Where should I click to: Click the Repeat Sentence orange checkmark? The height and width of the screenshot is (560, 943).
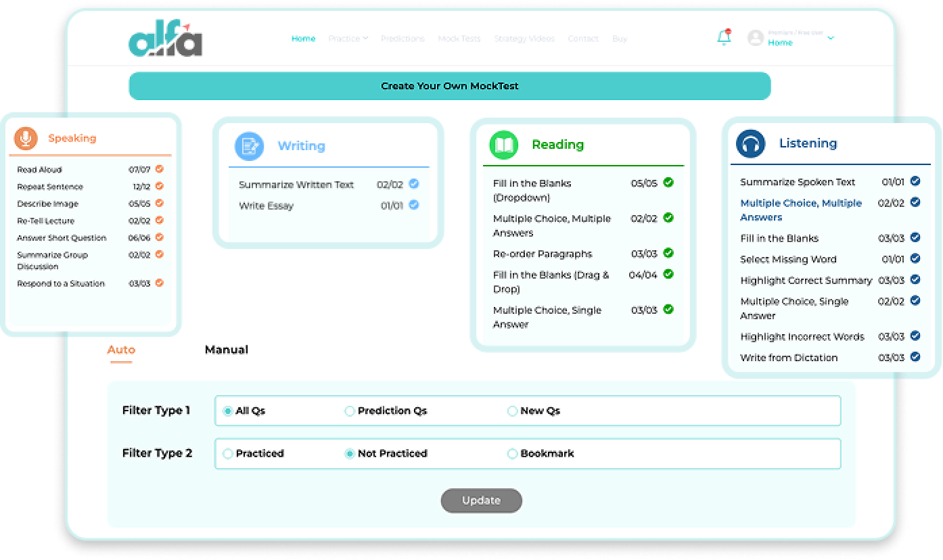pyautogui.click(x=160, y=186)
